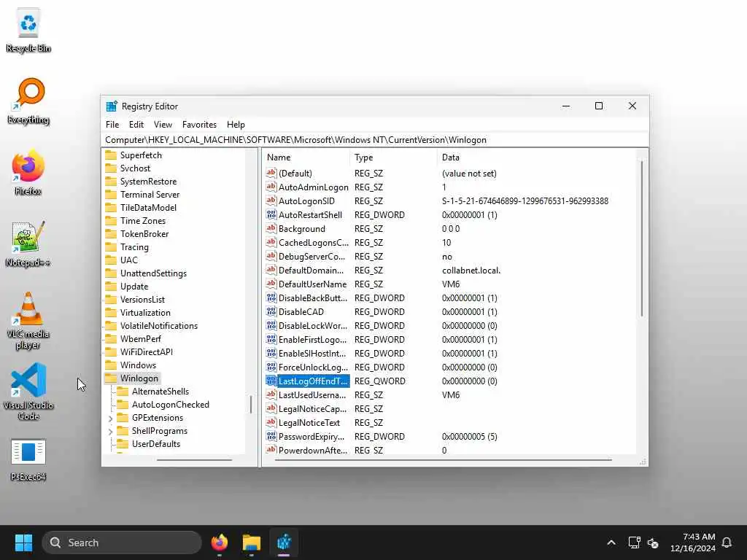Open the network status tray icon
747x560 pixels.
(x=634, y=542)
